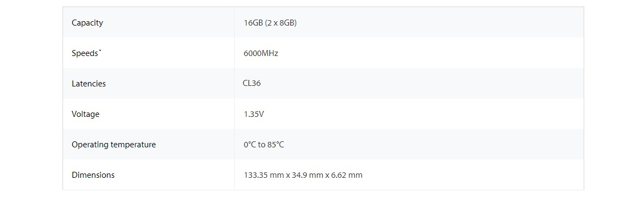
Task: Click the 133.35 mm length figure
Action: (264, 175)
